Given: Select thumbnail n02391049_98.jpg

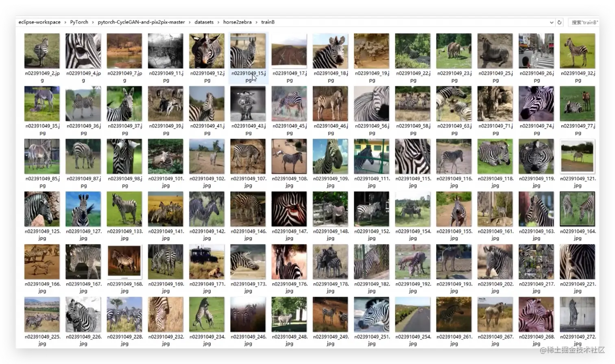Looking at the screenshot, I should pyautogui.click(x=124, y=156).
